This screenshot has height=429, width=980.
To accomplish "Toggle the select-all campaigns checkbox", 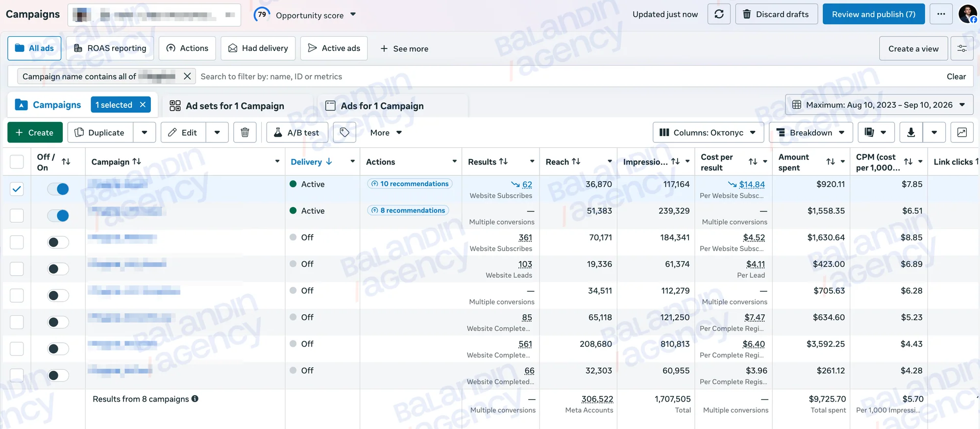I will click(x=17, y=162).
